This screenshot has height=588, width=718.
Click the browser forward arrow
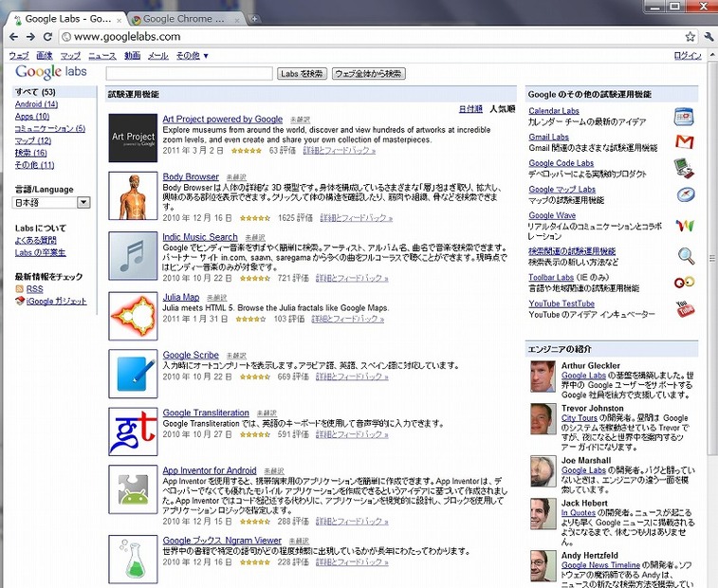[30, 37]
